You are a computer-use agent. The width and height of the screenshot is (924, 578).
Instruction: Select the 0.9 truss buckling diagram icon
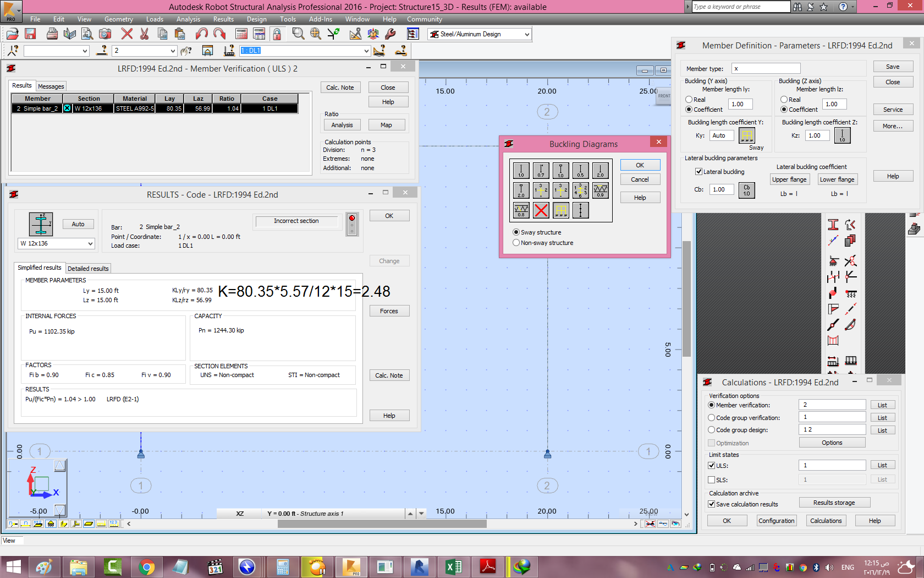(601, 190)
